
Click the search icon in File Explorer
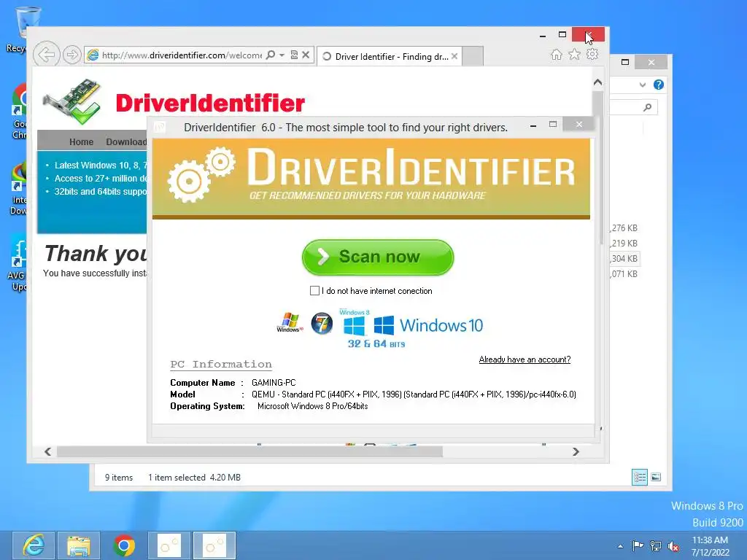[x=648, y=108]
